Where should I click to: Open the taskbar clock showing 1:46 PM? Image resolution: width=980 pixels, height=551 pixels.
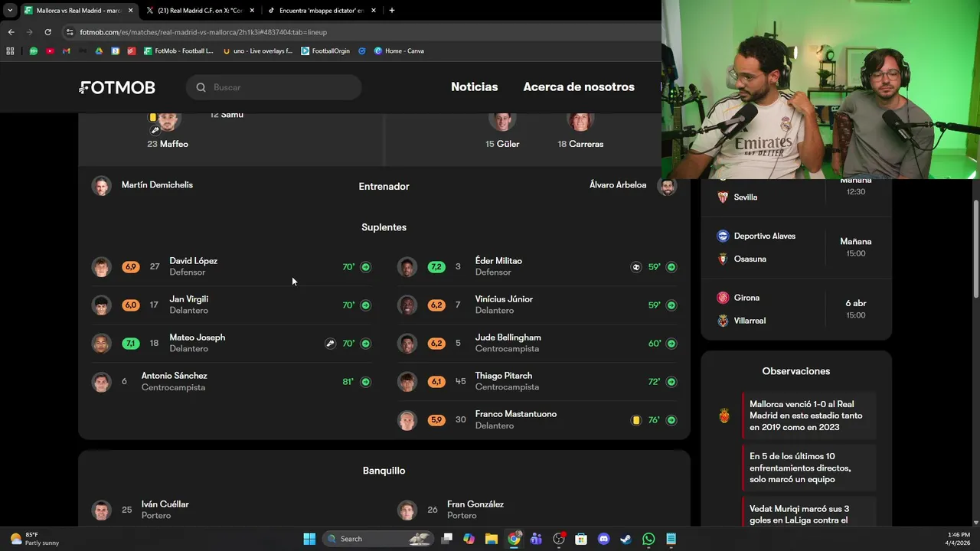tap(959, 539)
